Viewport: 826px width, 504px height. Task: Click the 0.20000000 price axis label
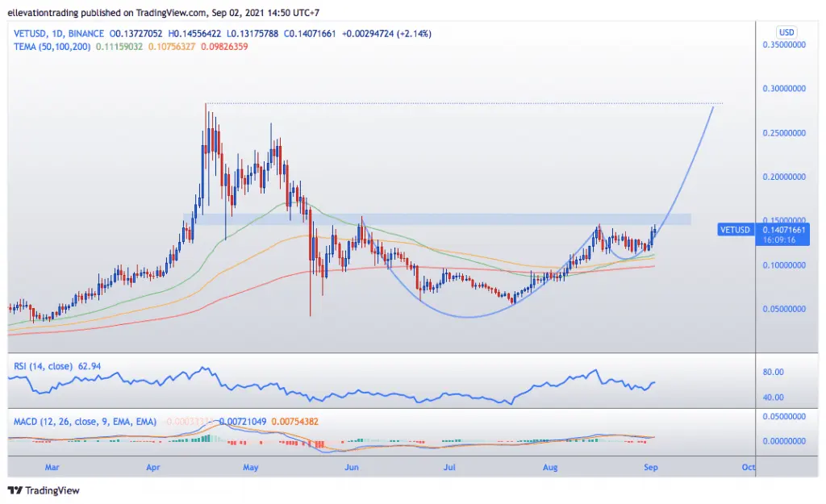pyautogui.click(x=784, y=177)
